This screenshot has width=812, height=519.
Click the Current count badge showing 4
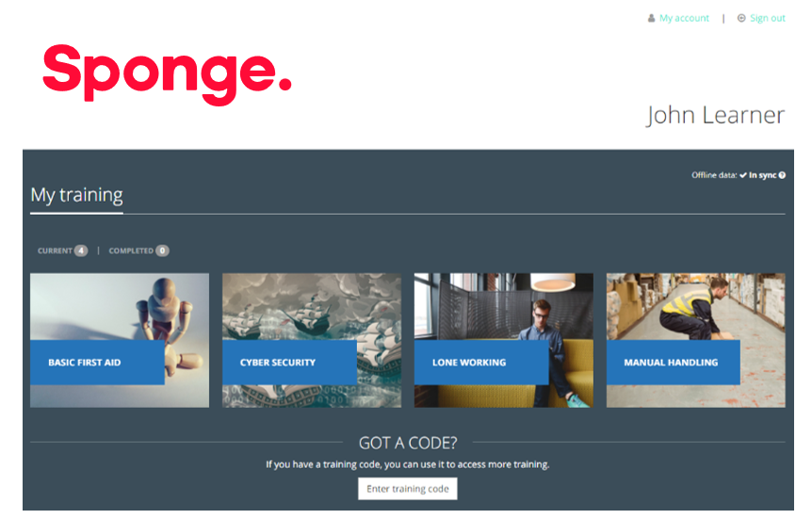(x=81, y=251)
